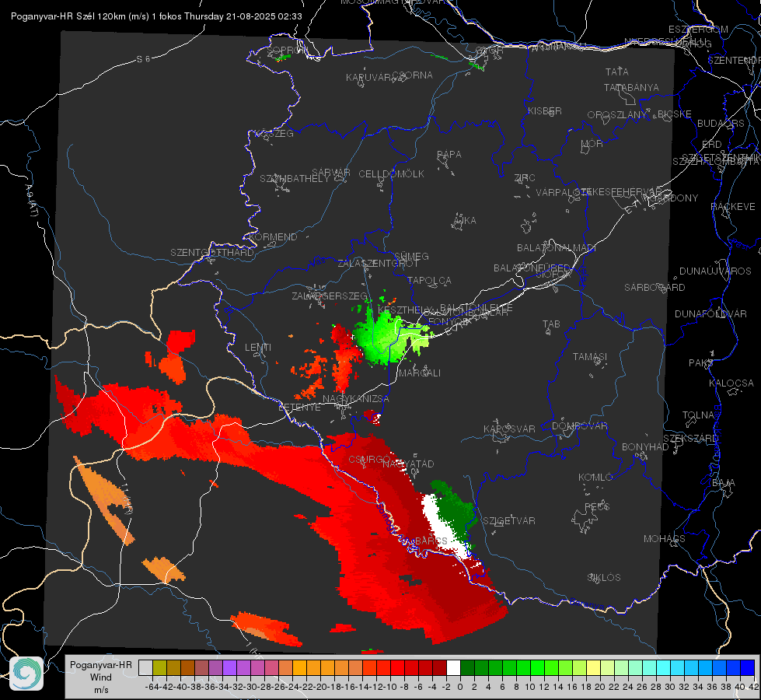Select the MOHÁCS label
This screenshot has width=761, height=700.
pos(665,539)
